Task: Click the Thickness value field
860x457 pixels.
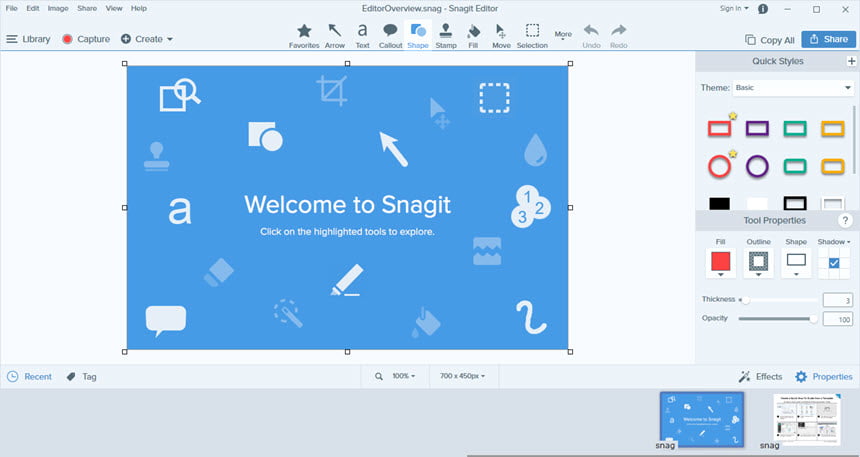Action: [838, 300]
